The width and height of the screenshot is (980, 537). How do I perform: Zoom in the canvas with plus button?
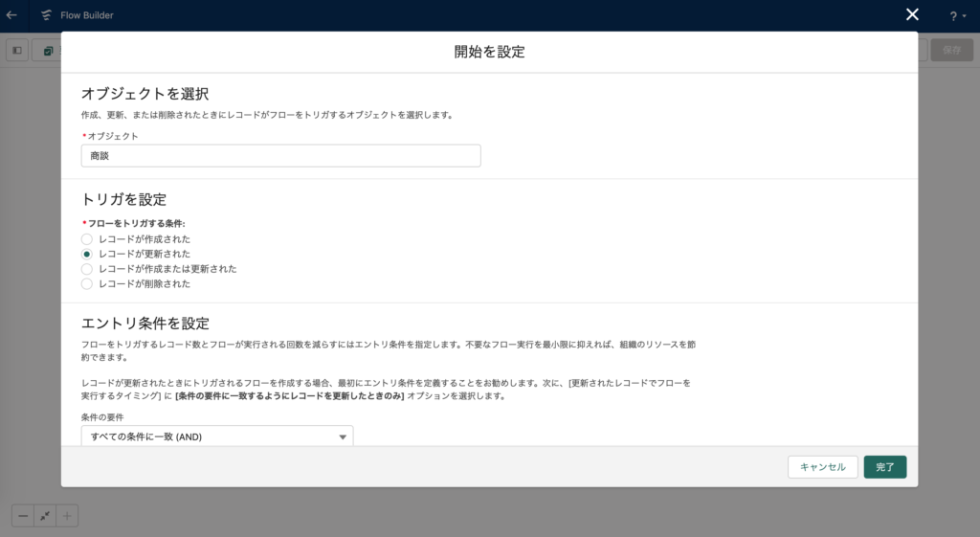[67, 516]
